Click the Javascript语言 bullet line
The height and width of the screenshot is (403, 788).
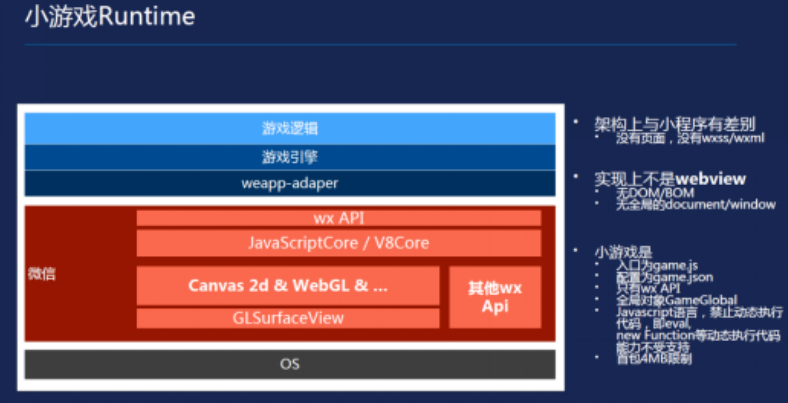(699, 312)
